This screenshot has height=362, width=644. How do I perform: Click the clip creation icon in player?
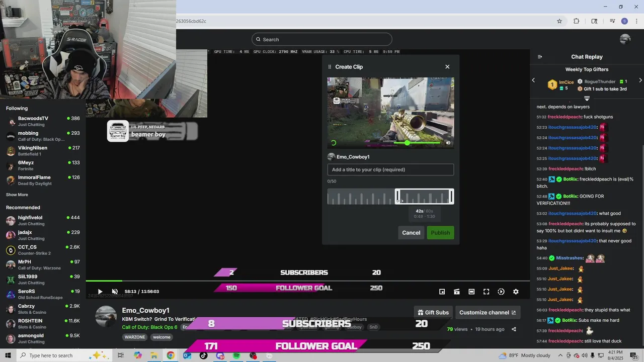457,292
